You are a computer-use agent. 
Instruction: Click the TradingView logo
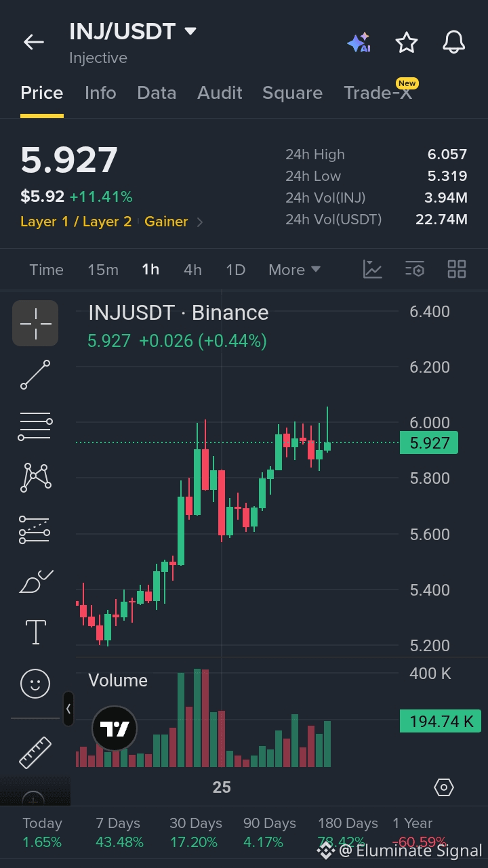(115, 729)
